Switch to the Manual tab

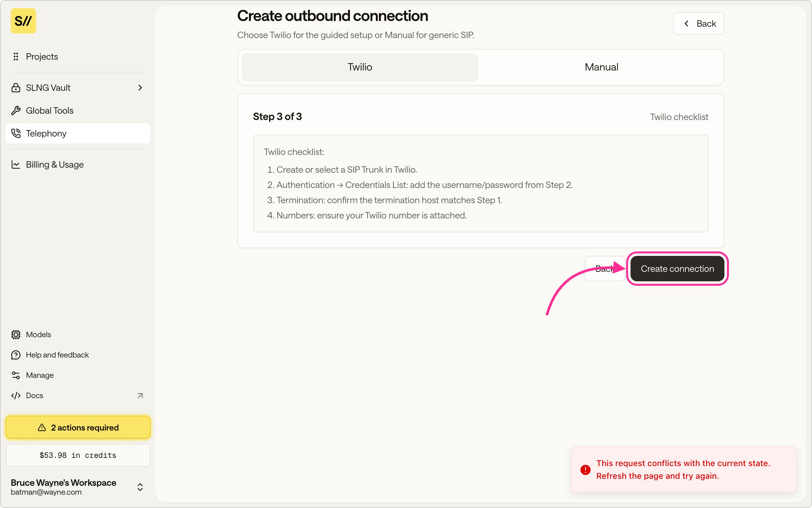point(601,67)
